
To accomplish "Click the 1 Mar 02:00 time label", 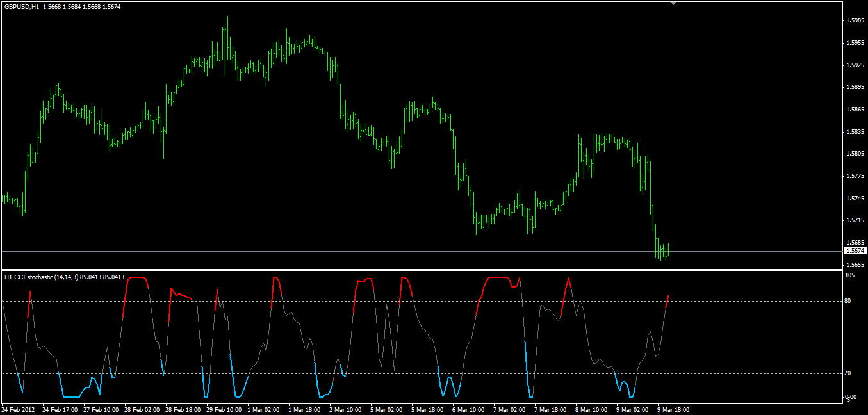I will point(264,409).
